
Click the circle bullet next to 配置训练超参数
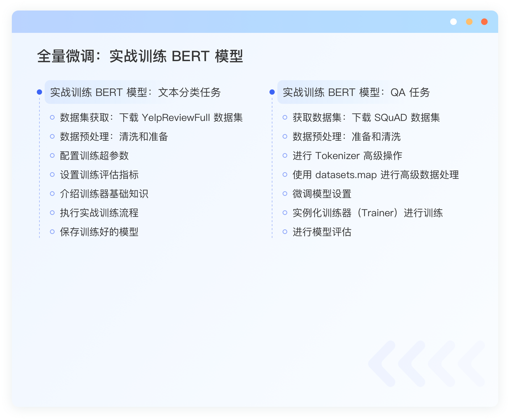click(x=52, y=155)
